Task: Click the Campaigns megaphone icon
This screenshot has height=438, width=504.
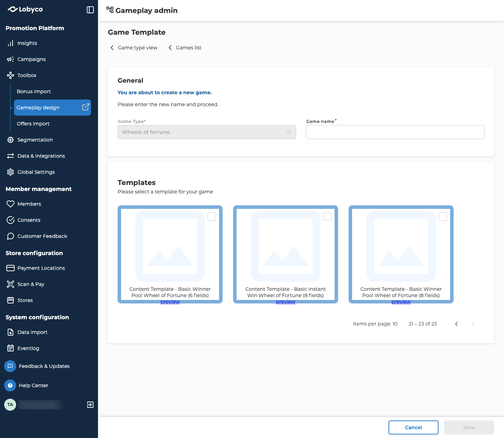Action: [x=10, y=59]
